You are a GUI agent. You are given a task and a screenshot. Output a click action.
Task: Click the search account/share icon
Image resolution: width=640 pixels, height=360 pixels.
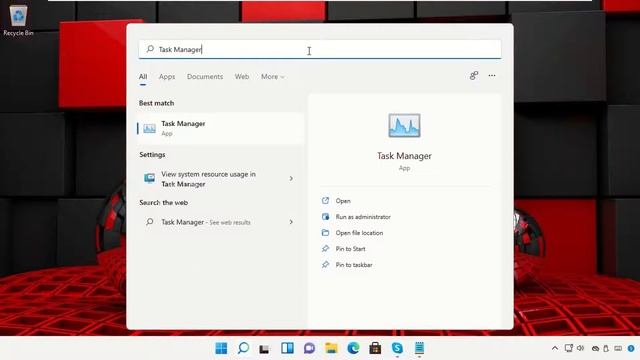pos(473,76)
